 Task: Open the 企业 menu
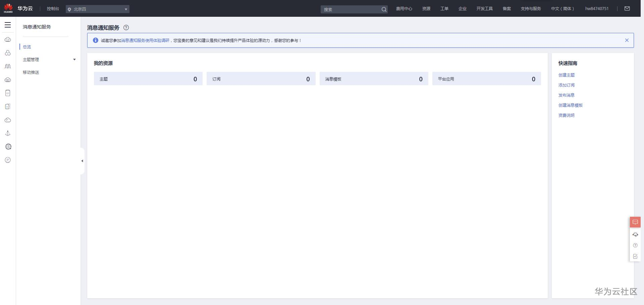[462, 9]
